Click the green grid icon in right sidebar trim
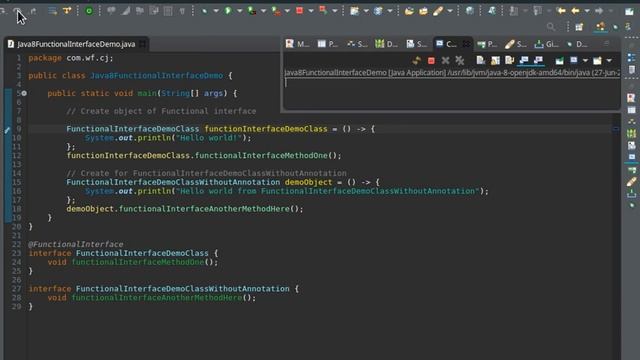The height and width of the screenshot is (360, 640). [631, 133]
